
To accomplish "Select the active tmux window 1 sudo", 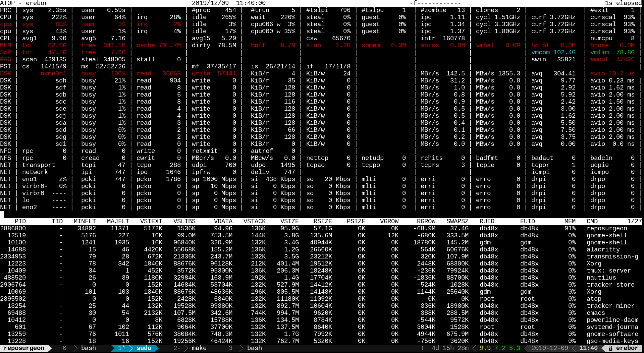I will tap(135, 348).
